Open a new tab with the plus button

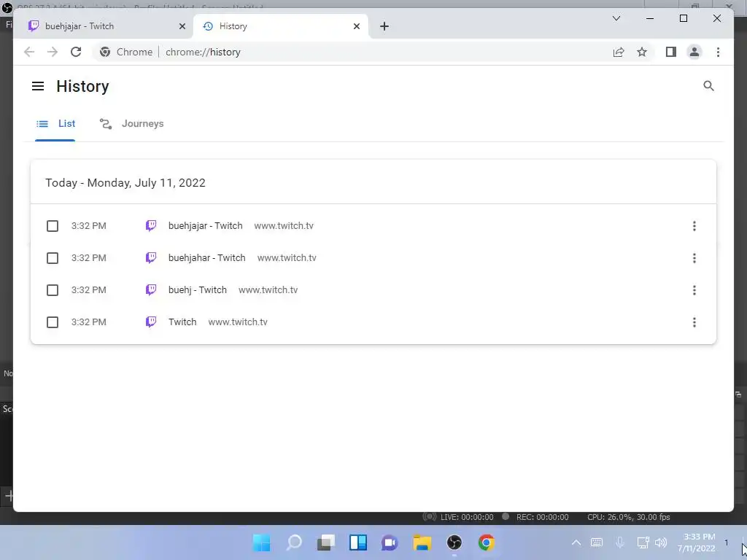click(384, 26)
